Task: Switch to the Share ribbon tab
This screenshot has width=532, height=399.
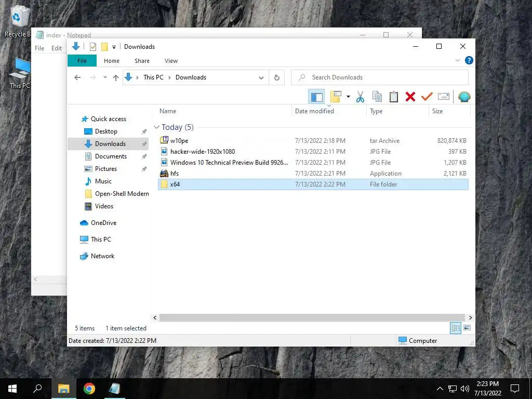Action: click(142, 61)
